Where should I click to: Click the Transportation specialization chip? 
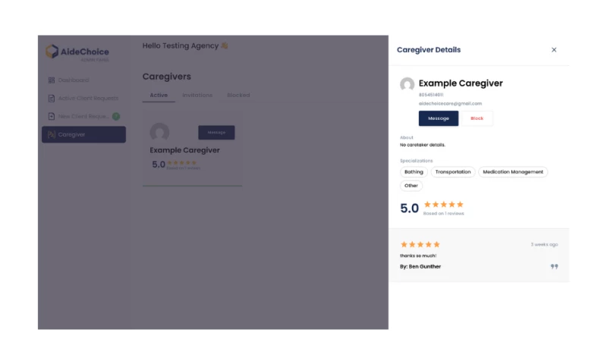[x=453, y=172]
